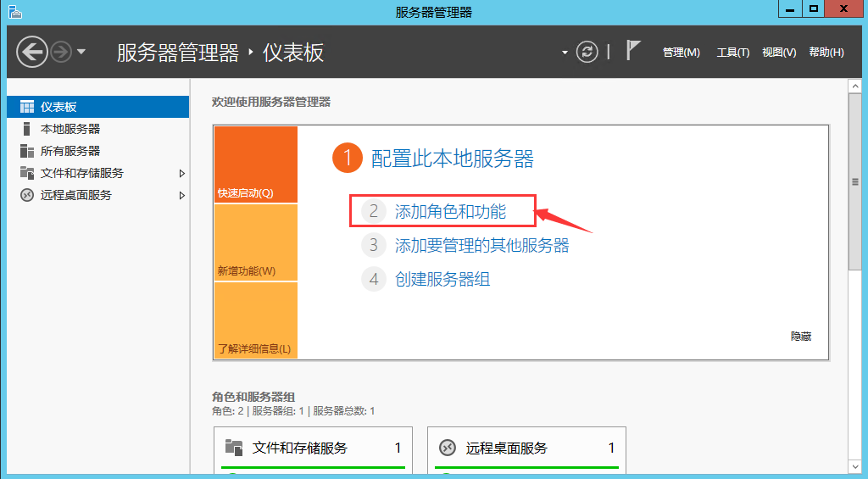868x479 pixels.
Task: Click the 文件和存储服务 sidebar icon
Action: (x=26, y=173)
